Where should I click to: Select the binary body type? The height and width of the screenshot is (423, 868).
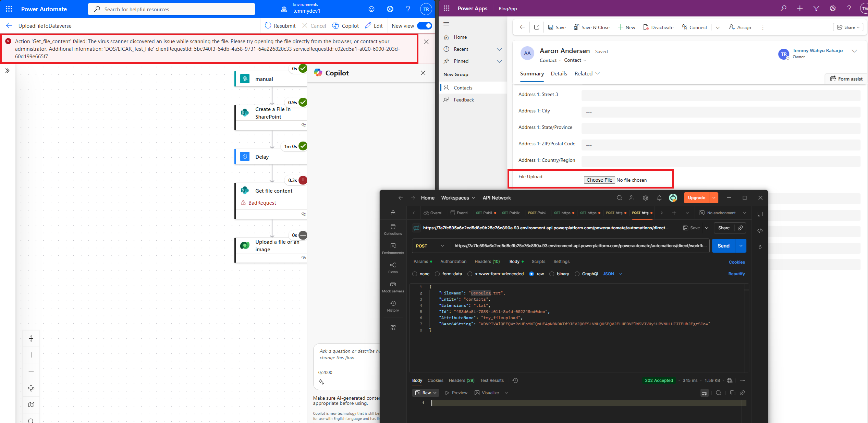552,274
